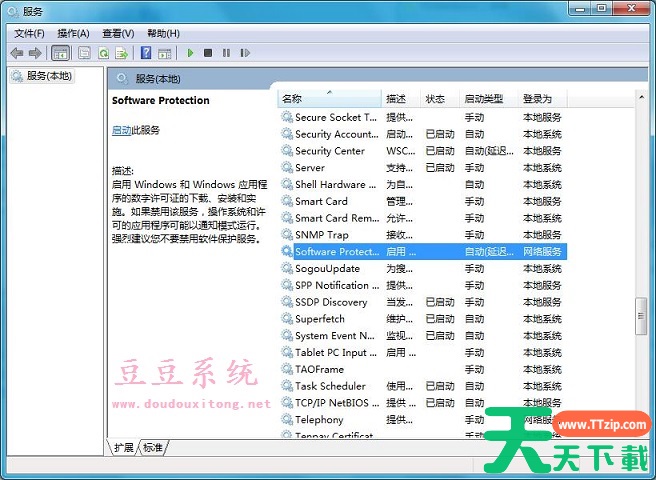Screen dimensions: 656x480
Task: Sort by the 登录为 column header
Action: point(543,99)
